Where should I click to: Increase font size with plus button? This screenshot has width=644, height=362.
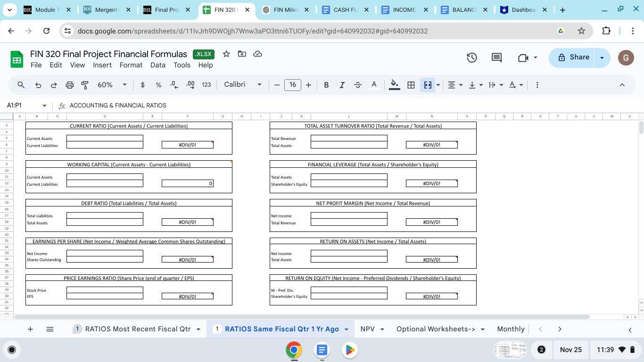pos(308,85)
